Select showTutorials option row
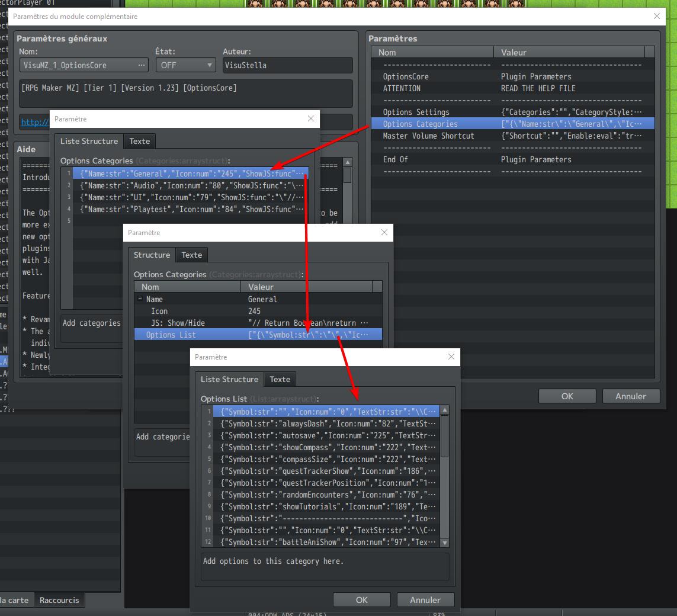Screen dimensions: 677x616 click(326, 507)
